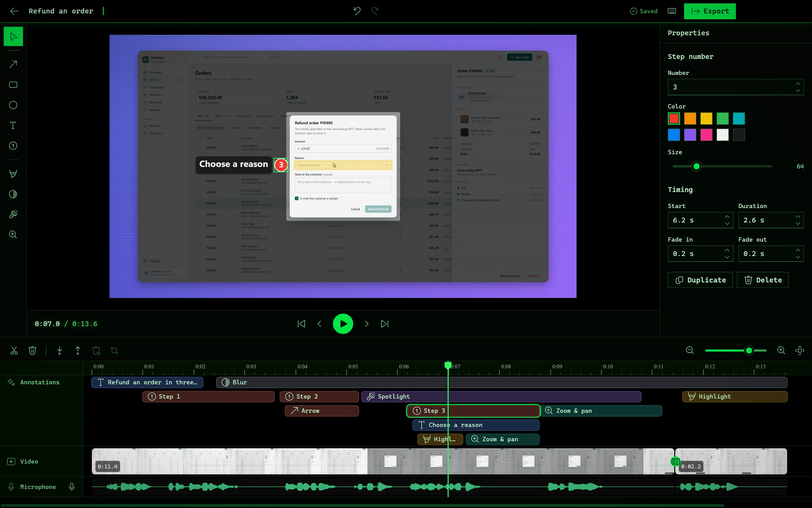812x508 pixels.
Task: Increase the step Number value
Action: [798, 83]
